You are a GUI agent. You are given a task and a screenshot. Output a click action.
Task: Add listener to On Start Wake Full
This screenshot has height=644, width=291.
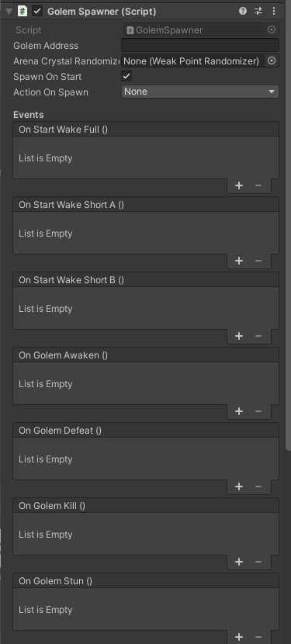tap(239, 185)
